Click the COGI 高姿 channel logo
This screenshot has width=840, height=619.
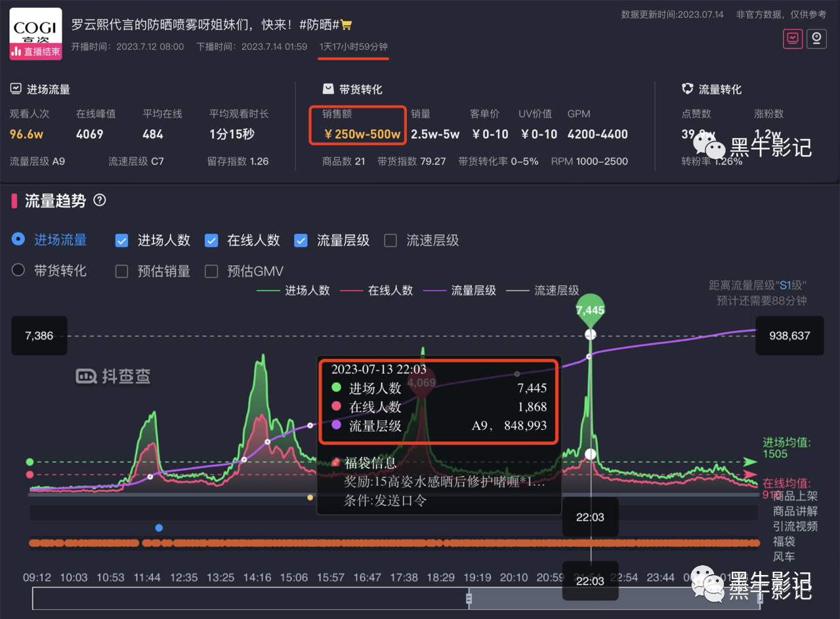click(x=35, y=33)
